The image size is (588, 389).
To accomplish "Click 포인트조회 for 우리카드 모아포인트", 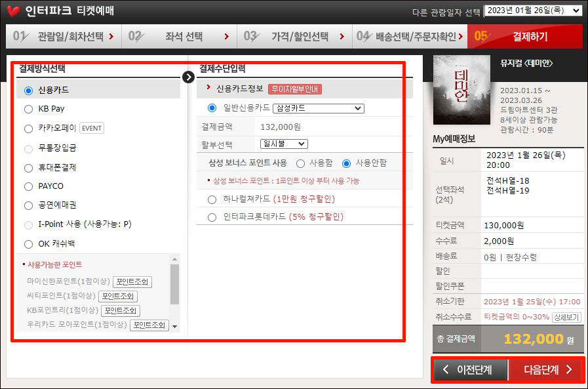I will (x=149, y=325).
